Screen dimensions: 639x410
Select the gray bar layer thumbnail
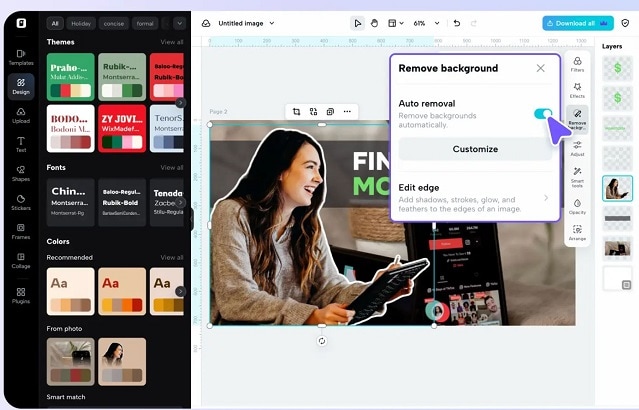pyautogui.click(x=617, y=218)
